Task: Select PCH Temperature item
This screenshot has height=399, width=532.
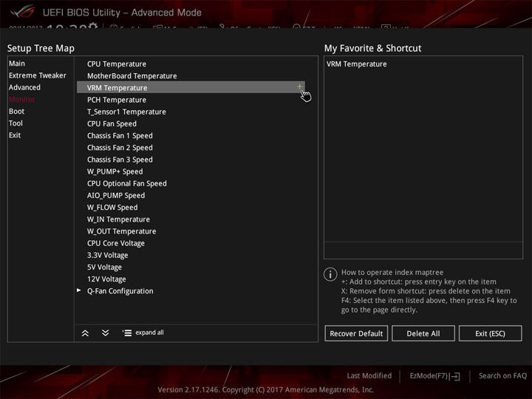Action: (x=117, y=100)
